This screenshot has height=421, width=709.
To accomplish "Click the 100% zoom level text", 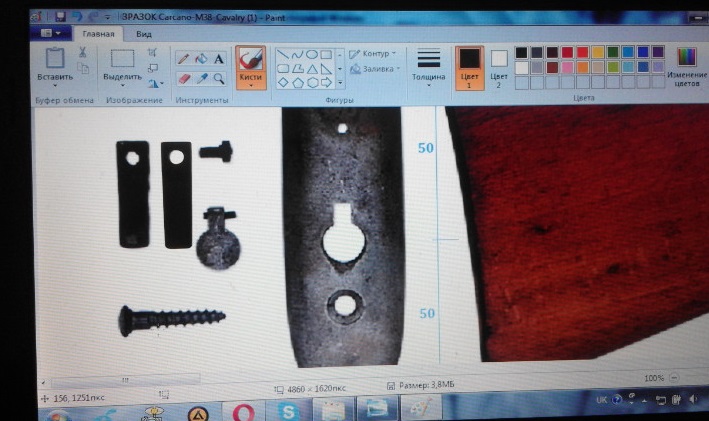I will coord(654,378).
